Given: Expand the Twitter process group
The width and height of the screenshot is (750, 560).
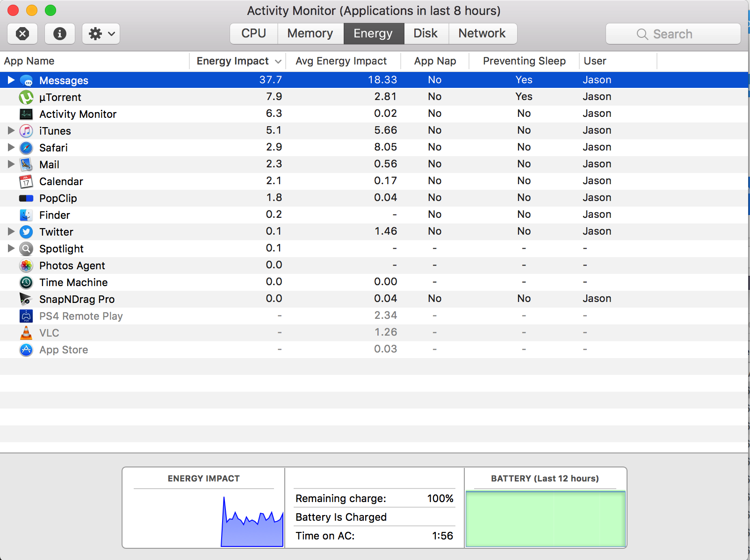Looking at the screenshot, I should (x=11, y=231).
